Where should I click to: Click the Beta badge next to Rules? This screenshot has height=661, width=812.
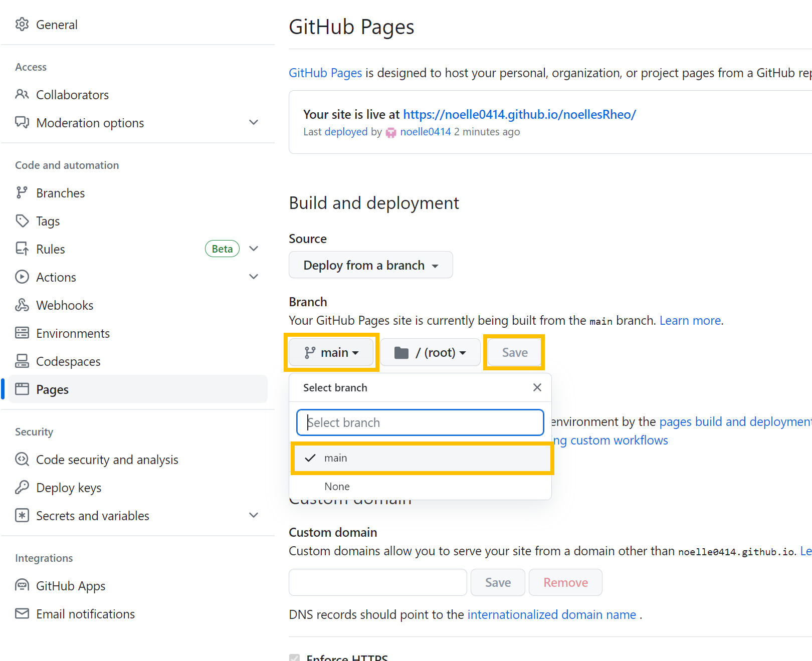tap(222, 249)
